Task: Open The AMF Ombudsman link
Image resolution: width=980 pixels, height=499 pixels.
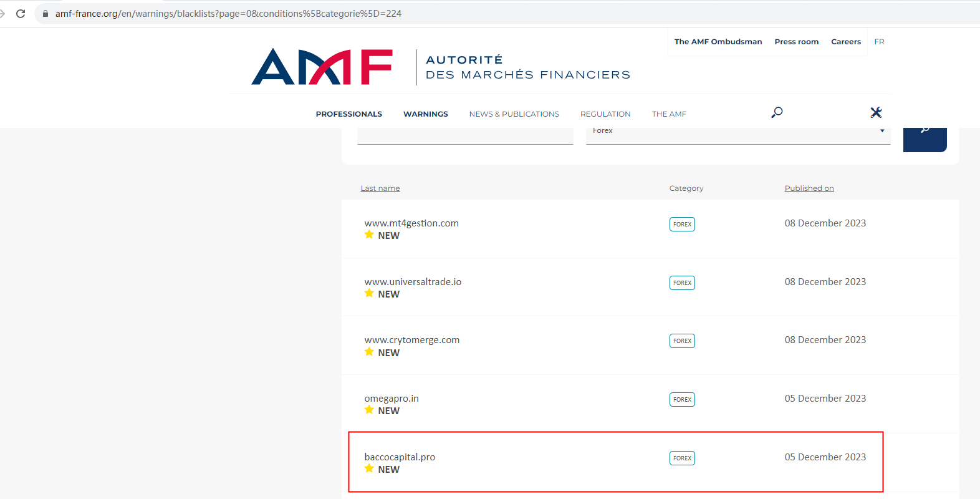Action: tap(718, 42)
